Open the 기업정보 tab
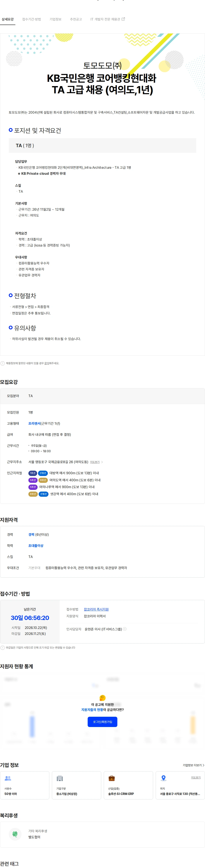The image size is (205, 868). (56, 19)
